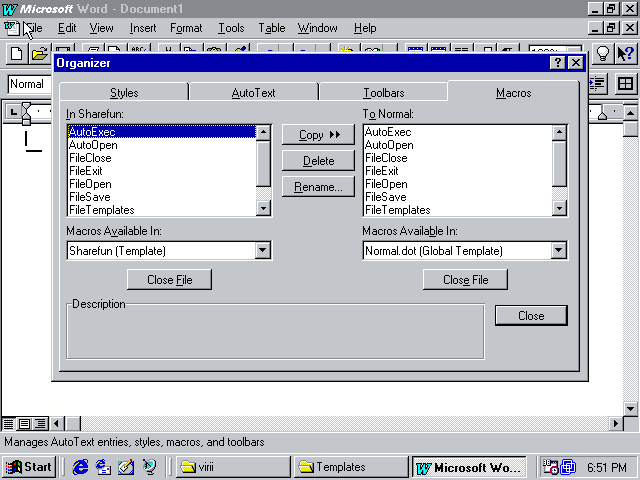Viewport: 640px width, 480px height.
Task: Select FileClose in the In Sharefun list
Action: pos(162,158)
